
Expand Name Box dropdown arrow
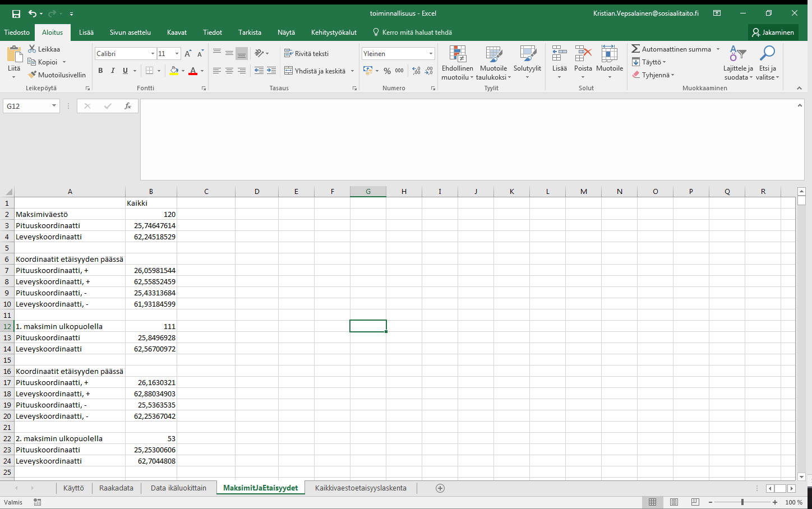point(54,106)
